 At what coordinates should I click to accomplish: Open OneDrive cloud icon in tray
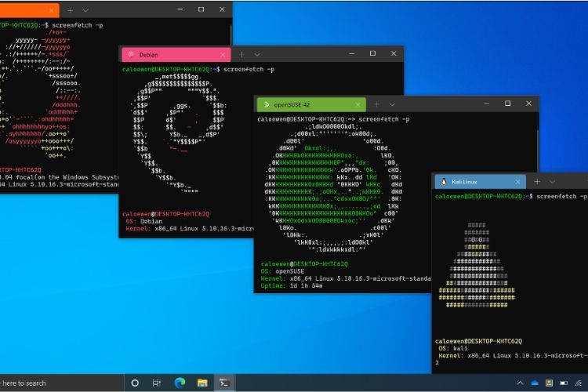535,383
